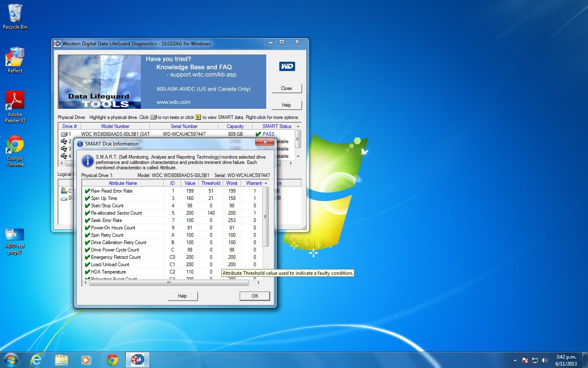Click the drive list scroll down arrow
The image size is (588, 368).
point(298,156)
